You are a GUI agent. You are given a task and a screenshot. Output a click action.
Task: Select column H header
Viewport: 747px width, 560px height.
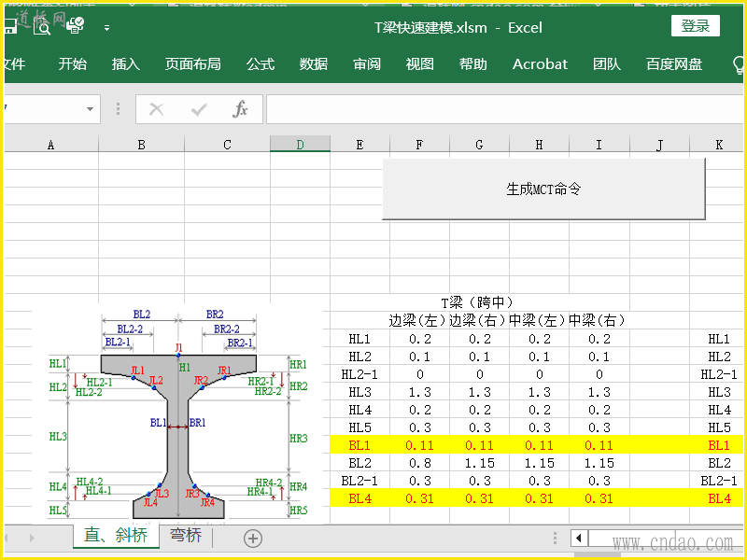539,145
